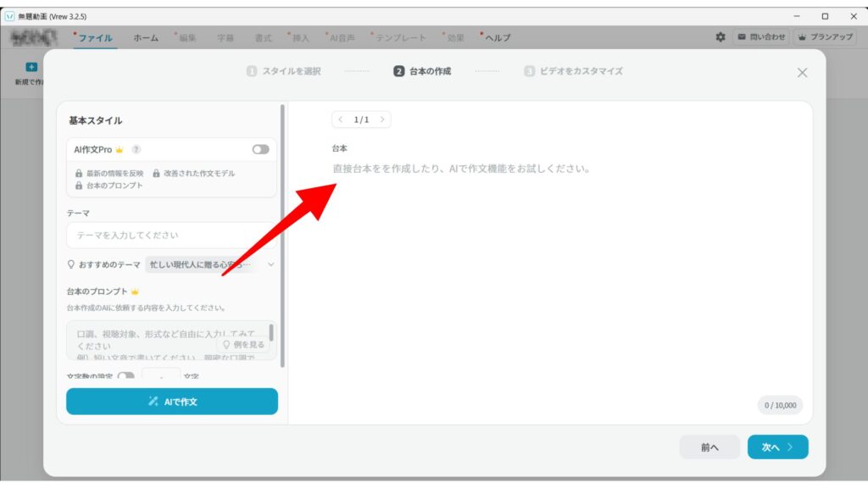Go to the next script page arrow
This screenshot has height=488, width=868.
tap(382, 119)
